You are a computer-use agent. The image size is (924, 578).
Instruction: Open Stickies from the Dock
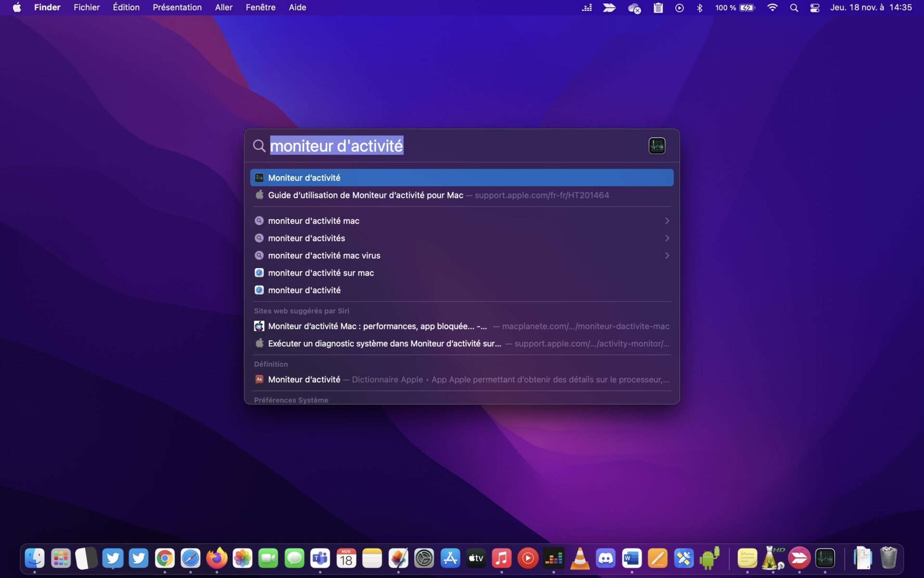pyautogui.click(x=747, y=558)
